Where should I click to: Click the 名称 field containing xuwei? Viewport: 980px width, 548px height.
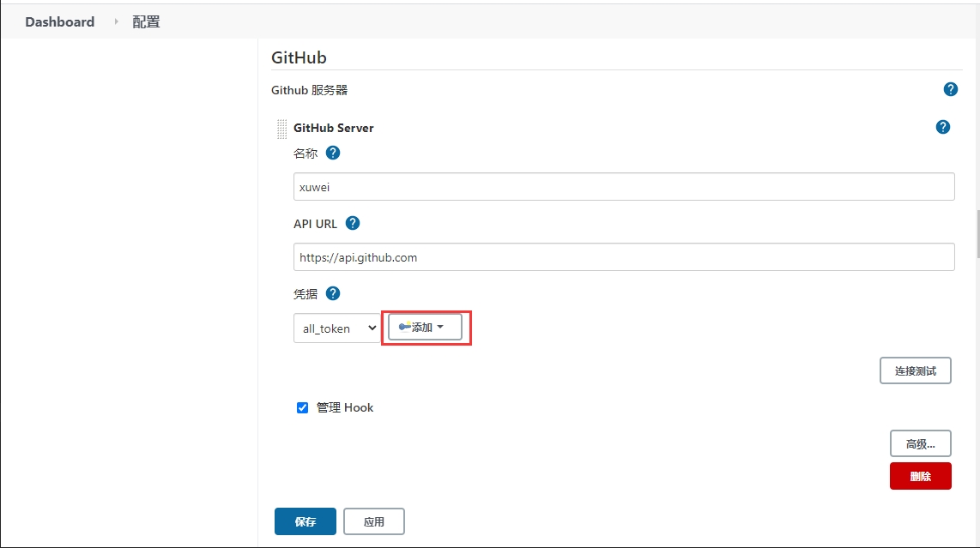[x=623, y=187]
